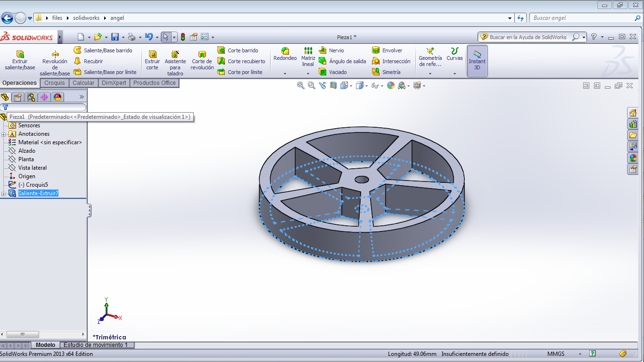
Task: Choose Saliente/Base por límite
Action: (x=105, y=72)
